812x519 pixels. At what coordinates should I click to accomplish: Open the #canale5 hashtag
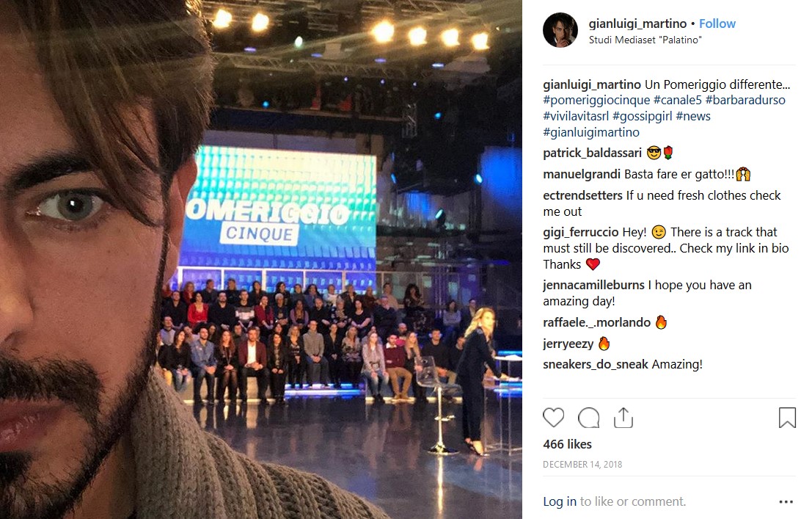coord(677,100)
